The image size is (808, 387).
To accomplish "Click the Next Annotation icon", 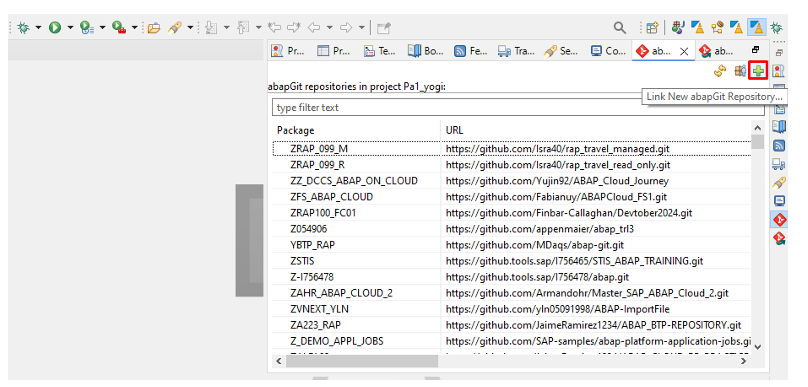I will click(x=211, y=27).
